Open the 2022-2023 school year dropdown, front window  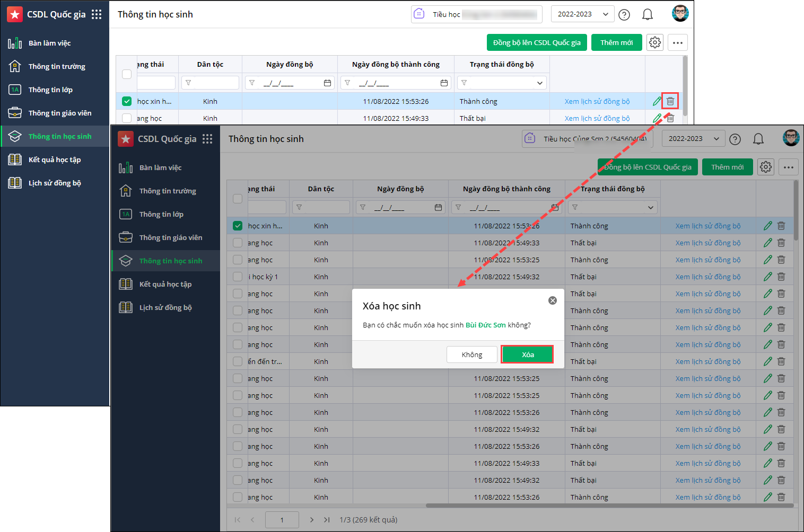694,139
